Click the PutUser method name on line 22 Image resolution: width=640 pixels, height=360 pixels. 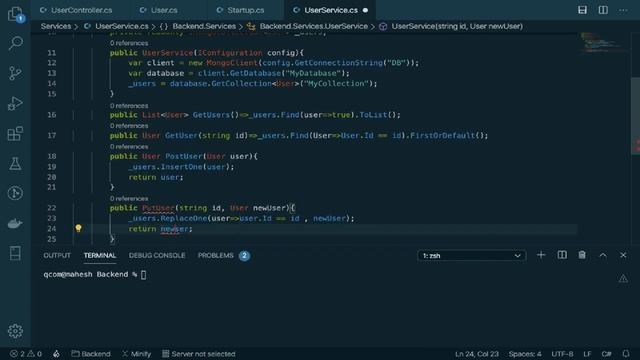[158, 208]
